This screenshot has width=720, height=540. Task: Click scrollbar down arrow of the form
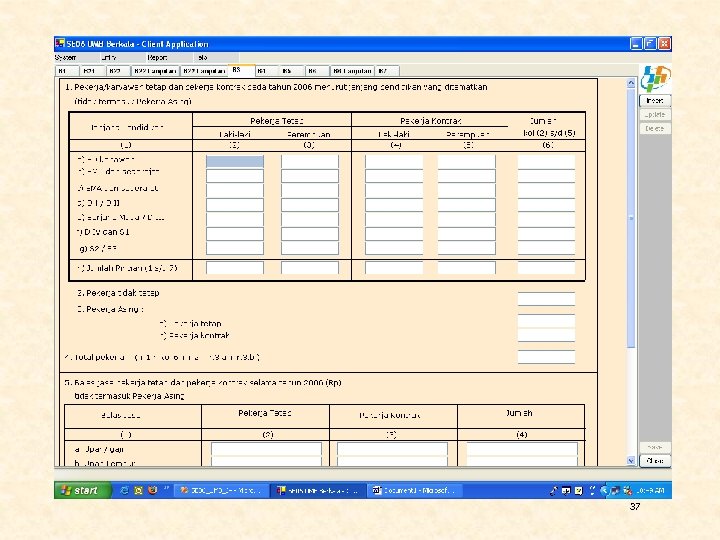(631, 460)
